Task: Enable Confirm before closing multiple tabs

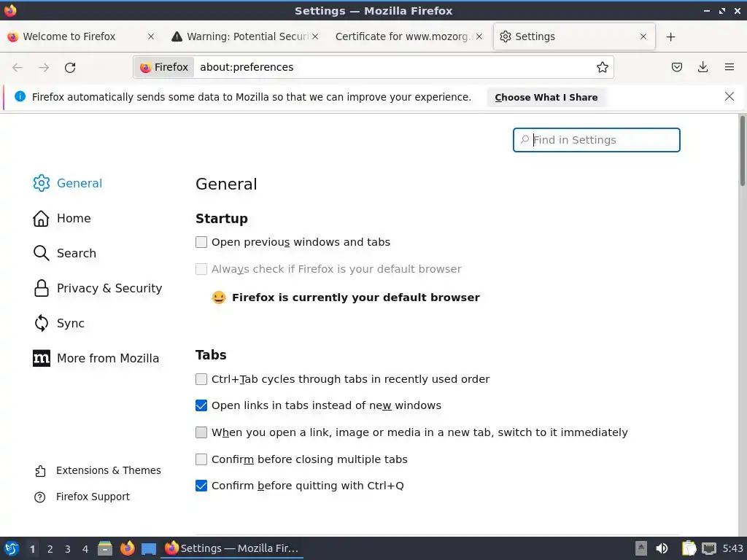Action: [x=201, y=459]
